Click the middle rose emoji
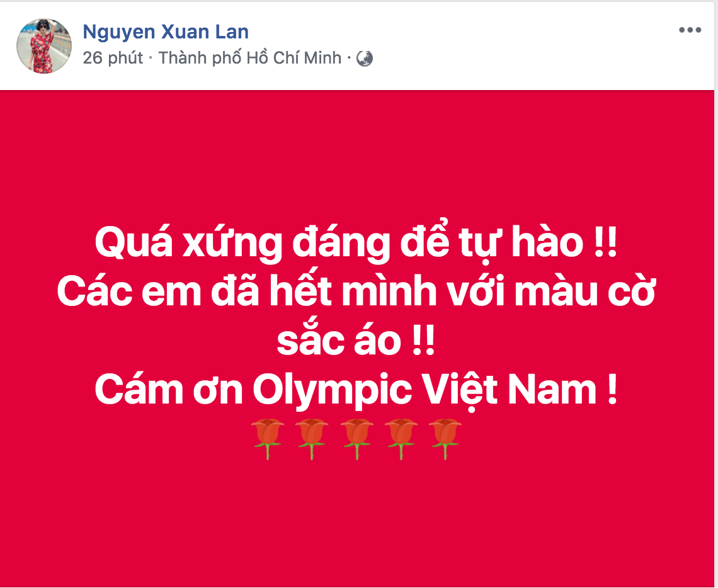This screenshot has height=588, width=718. [x=356, y=438]
